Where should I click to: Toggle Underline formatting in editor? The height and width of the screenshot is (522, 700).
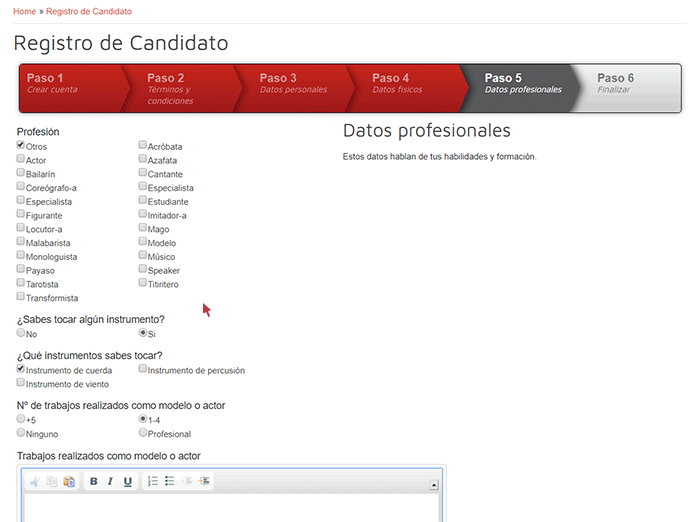coord(128,481)
